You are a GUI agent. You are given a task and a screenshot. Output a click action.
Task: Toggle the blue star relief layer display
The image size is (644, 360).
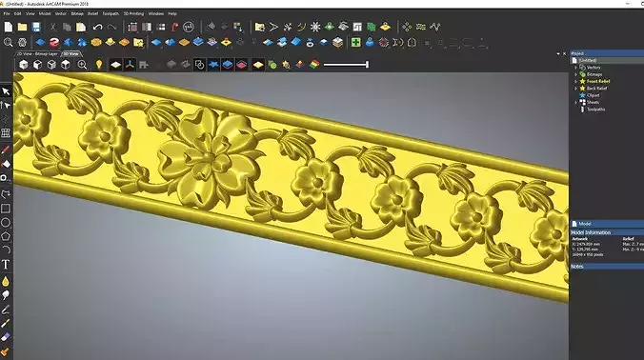pyautogui.click(x=213, y=65)
